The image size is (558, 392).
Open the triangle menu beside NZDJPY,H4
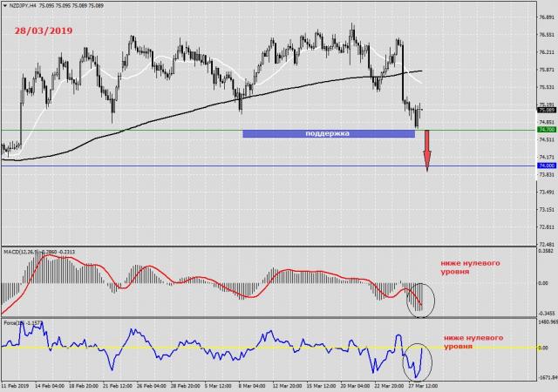[x=3, y=6]
